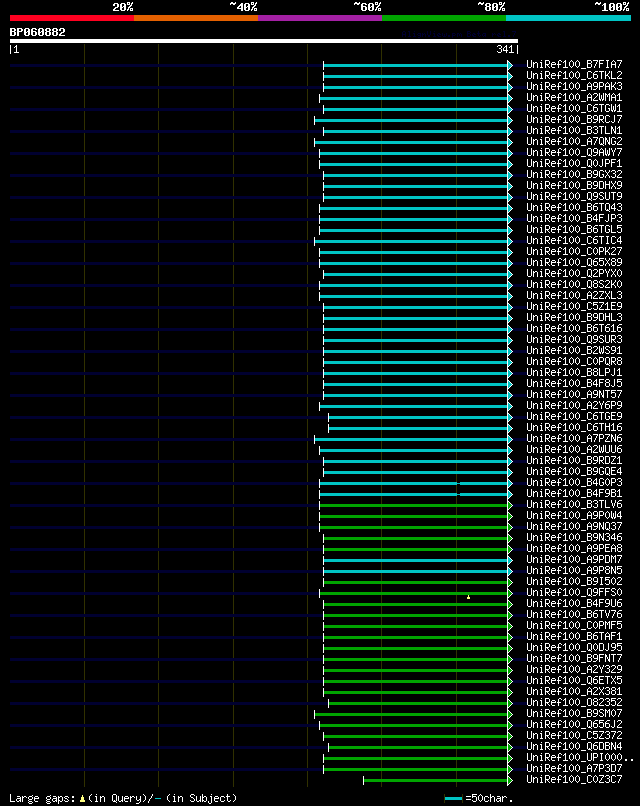This screenshot has height=806, width=640.
Task: Open hit UniRef100_B9RCJ7
Action: point(574,119)
